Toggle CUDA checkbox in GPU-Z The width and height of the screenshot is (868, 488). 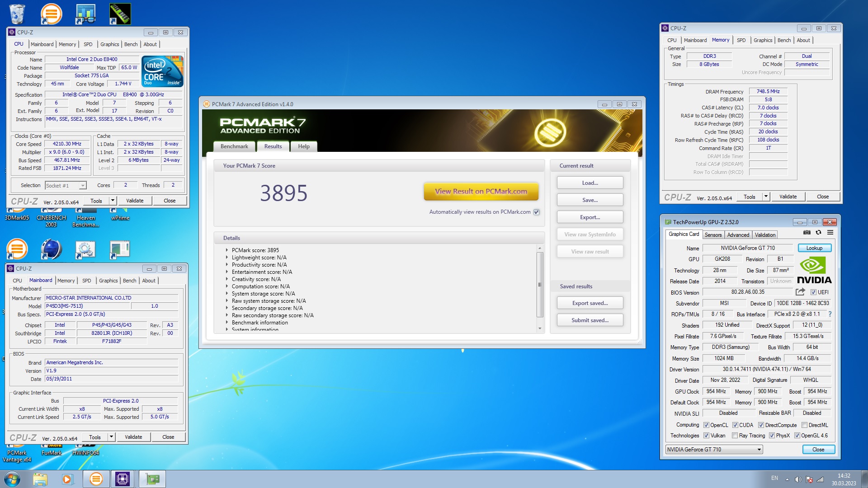tap(735, 425)
